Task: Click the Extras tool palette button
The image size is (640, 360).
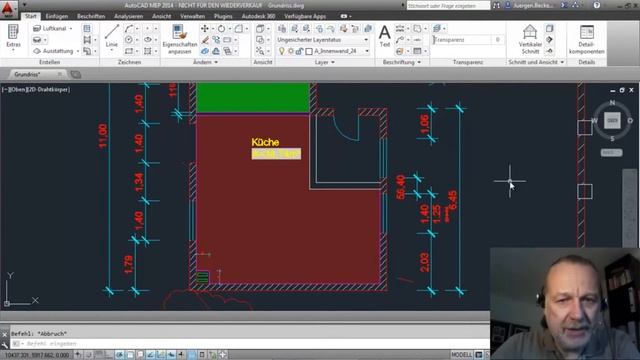Action: tap(13, 38)
